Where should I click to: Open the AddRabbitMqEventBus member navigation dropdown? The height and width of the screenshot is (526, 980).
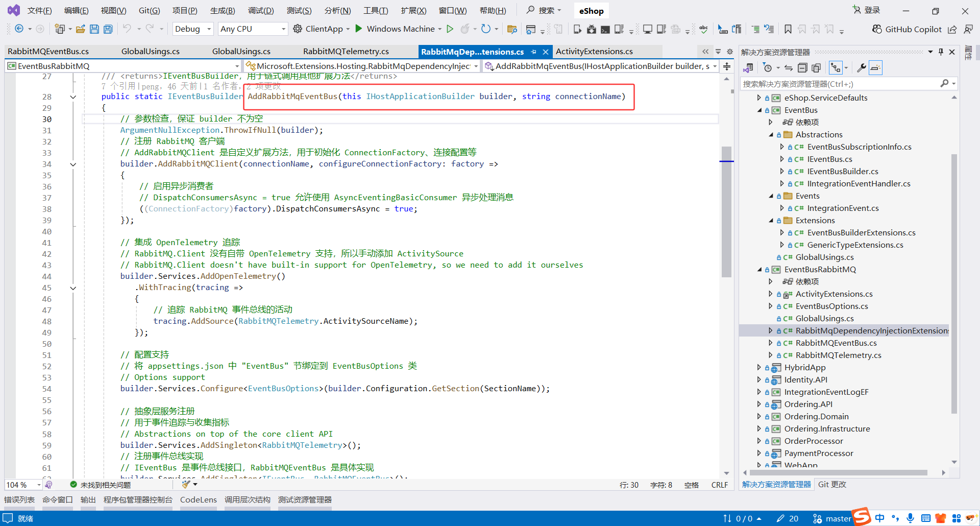coord(601,66)
